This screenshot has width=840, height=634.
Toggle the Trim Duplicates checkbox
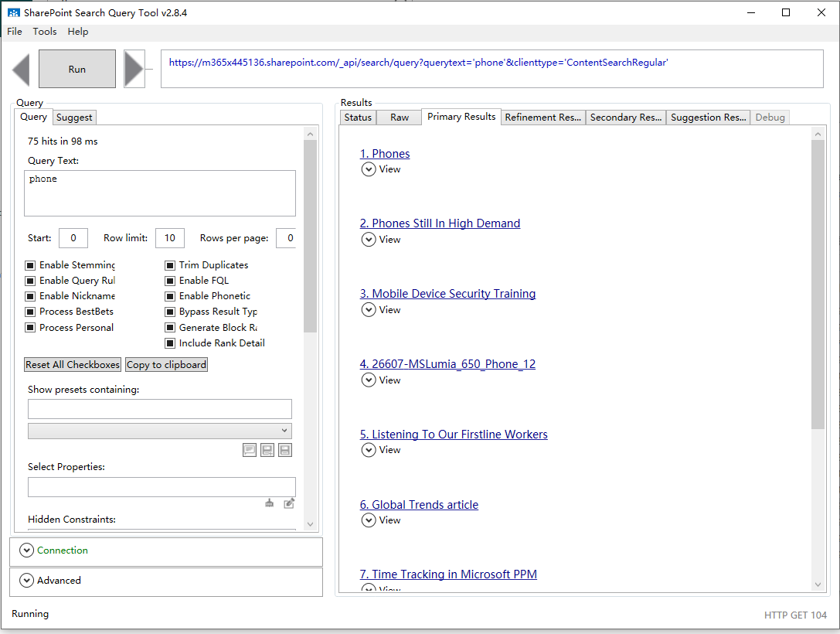click(170, 264)
